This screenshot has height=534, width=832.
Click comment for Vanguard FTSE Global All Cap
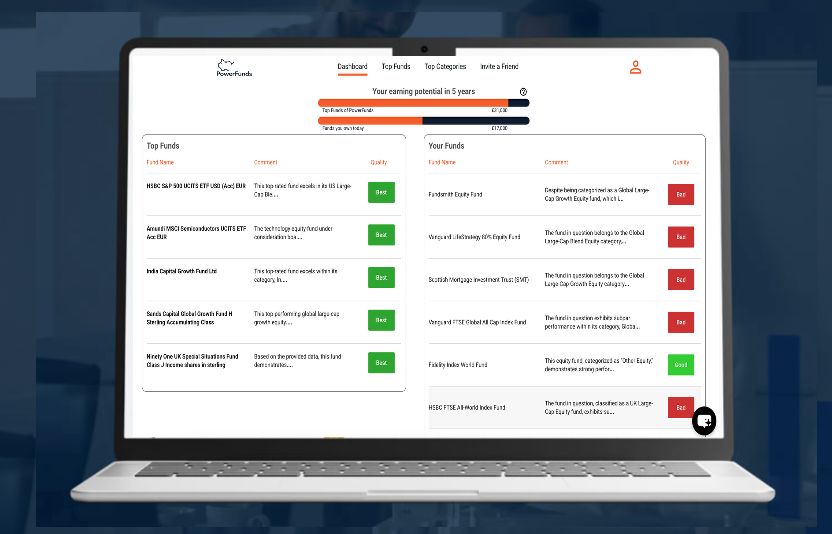click(x=592, y=322)
